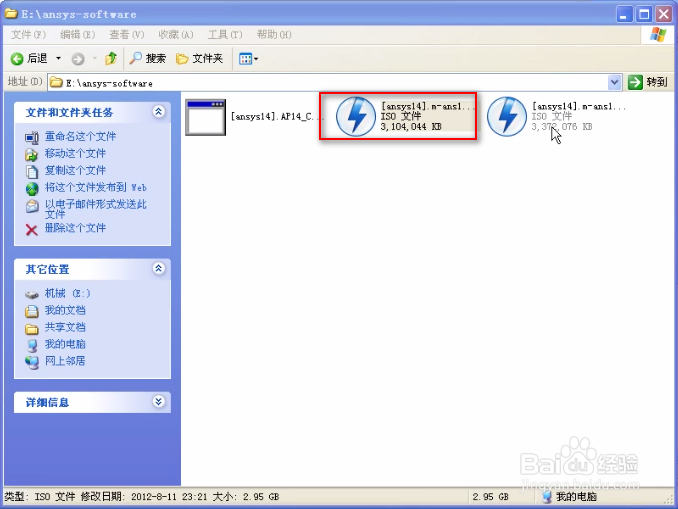
Task: Open 我的文档 link
Action: pos(65,311)
